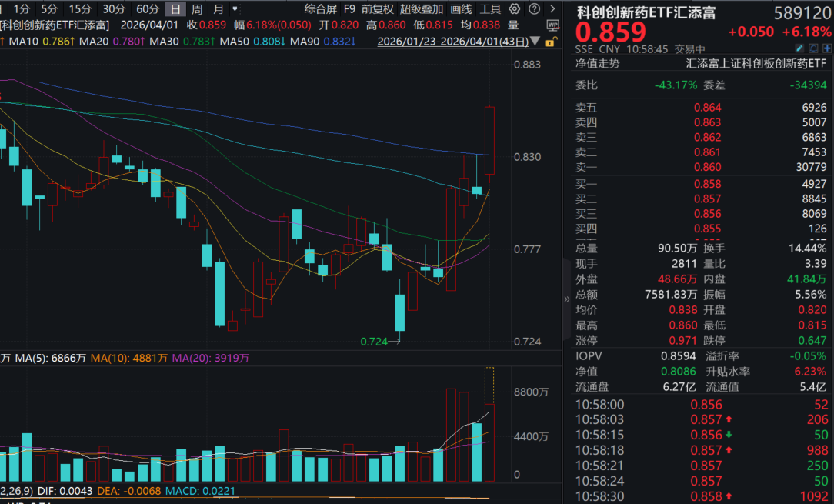This screenshot has height=504, width=834.
Task: Open the date range dropdown triangle
Action: 536,42
